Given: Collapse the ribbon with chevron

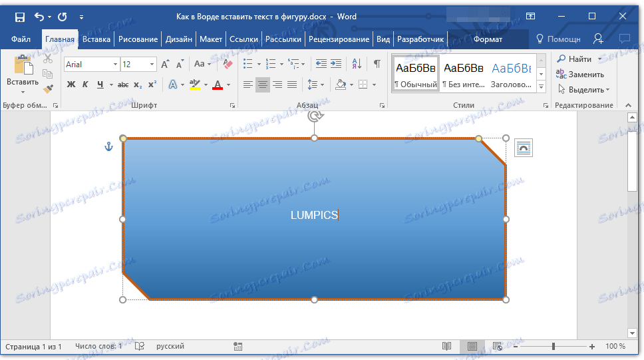Looking at the screenshot, I should 629,106.
